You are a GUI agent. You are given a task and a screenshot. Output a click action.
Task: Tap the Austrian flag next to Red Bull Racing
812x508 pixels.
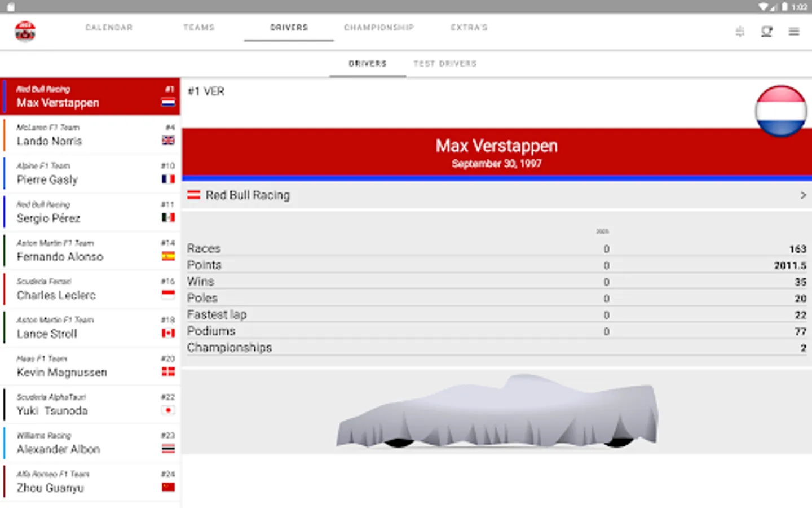[193, 195]
